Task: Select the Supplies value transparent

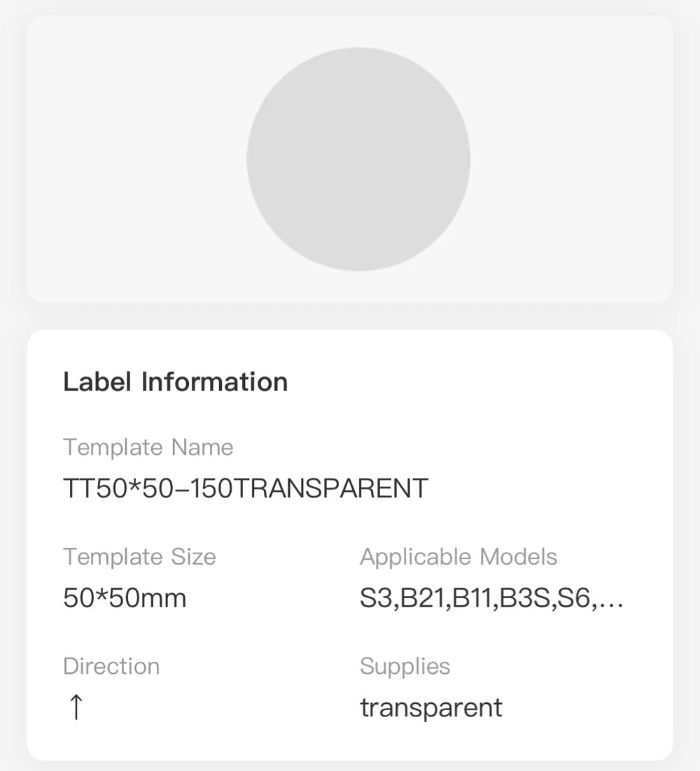Action: [430, 707]
